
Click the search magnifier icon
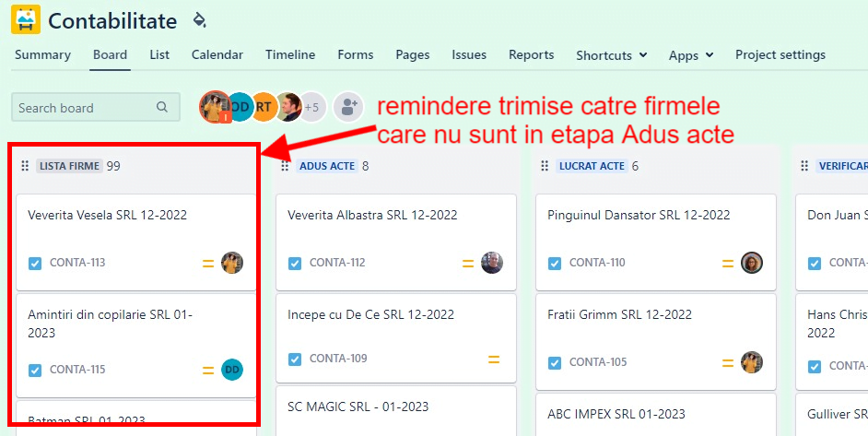coord(163,108)
